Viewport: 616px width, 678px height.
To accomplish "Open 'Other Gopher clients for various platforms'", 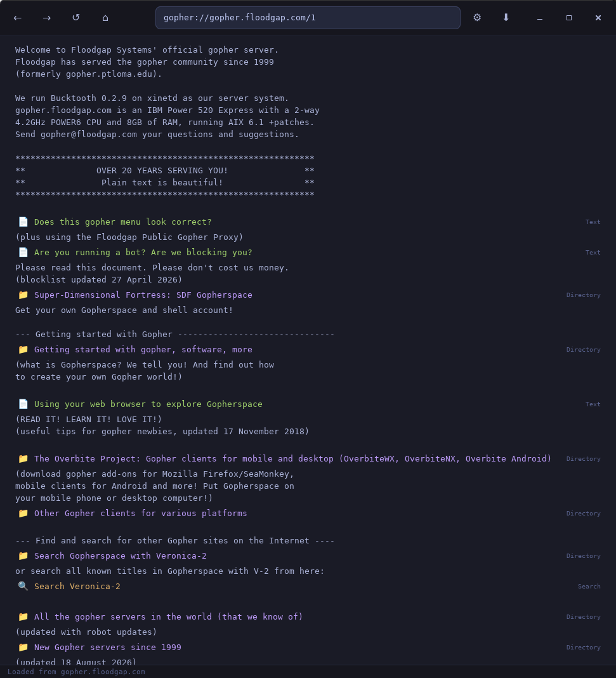I will pyautogui.click(x=140, y=513).
